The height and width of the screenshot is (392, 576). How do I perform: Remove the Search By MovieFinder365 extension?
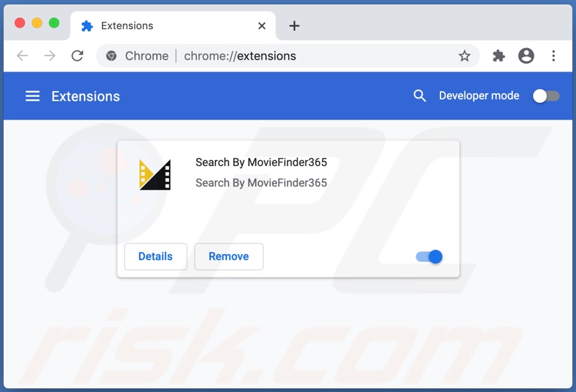(x=228, y=256)
